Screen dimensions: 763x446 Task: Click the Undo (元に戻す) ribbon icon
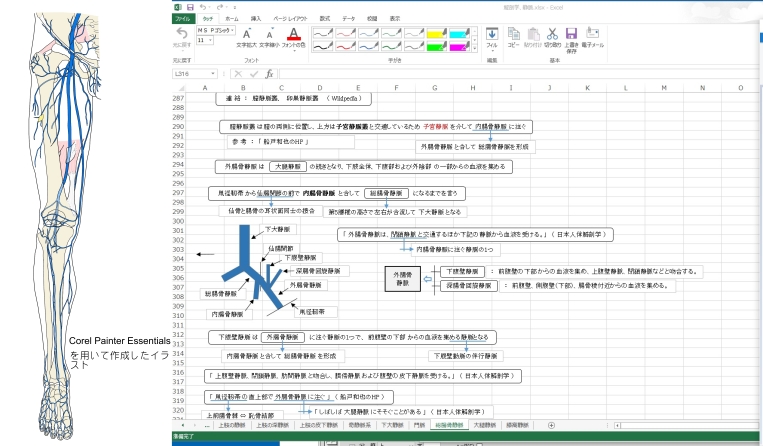(x=182, y=33)
